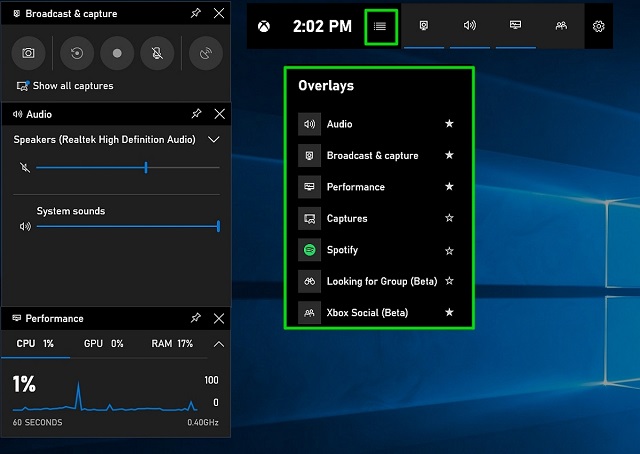This screenshot has height=454, width=640.
Task: Toggle Broadcast & capture overlay in top bar
Action: [x=424, y=26]
